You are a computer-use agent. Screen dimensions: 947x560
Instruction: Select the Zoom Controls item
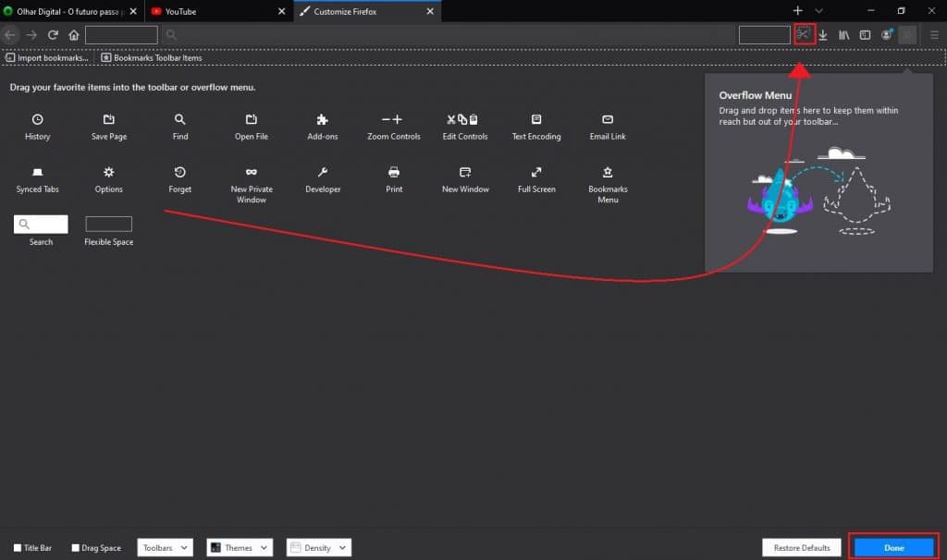(393, 127)
